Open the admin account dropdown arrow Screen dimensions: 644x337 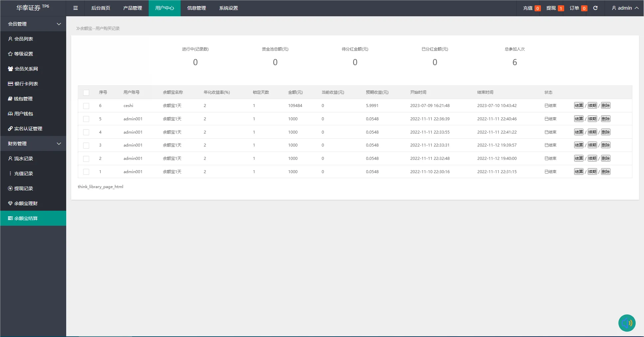click(x=637, y=8)
